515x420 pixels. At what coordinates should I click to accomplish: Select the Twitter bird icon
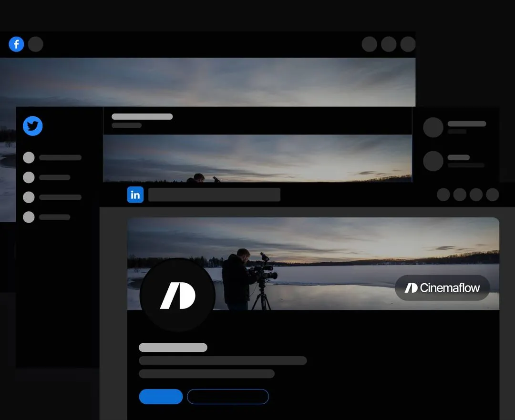click(32, 126)
